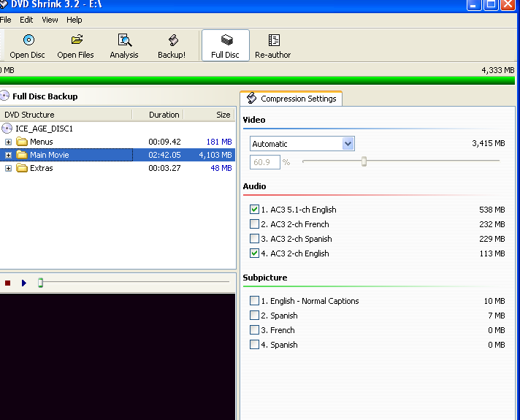Minimize the DVD Shrink window
Image resolution: width=520 pixels, height=420 pixels.
pos(474,4)
